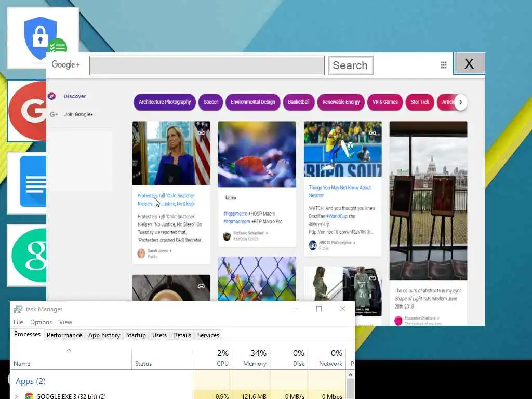Click the Search button
Screen dimensions: 532x399
click(351, 65)
